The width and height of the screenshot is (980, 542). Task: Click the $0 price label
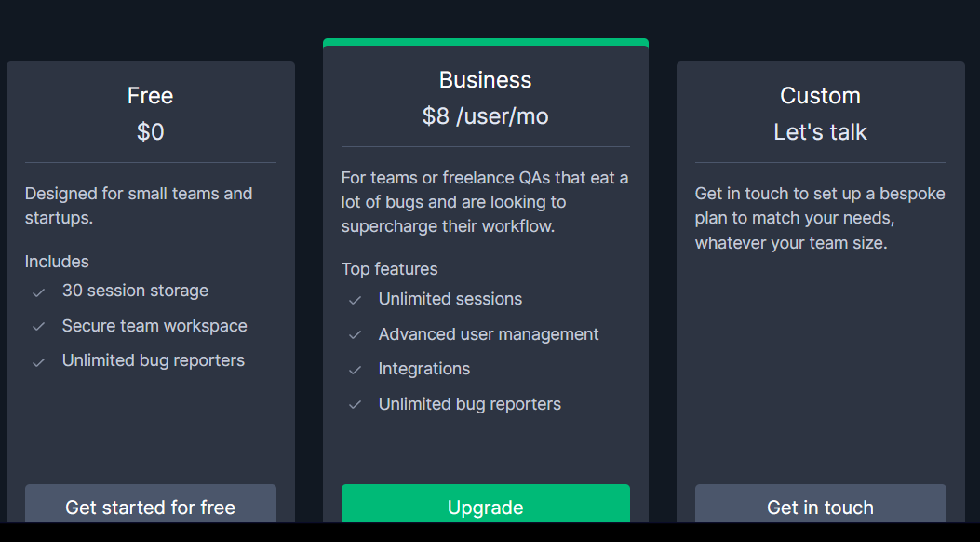(x=150, y=132)
